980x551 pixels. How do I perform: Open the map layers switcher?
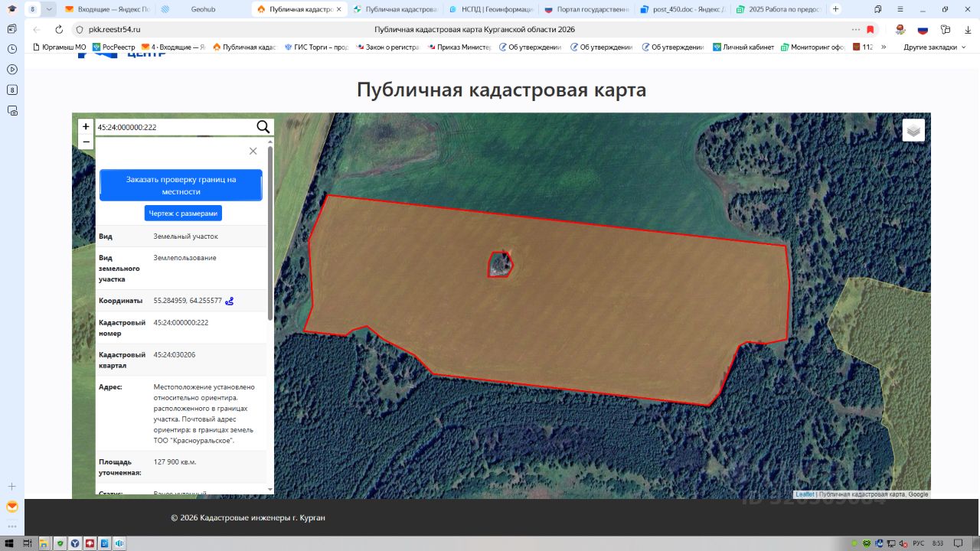913,130
